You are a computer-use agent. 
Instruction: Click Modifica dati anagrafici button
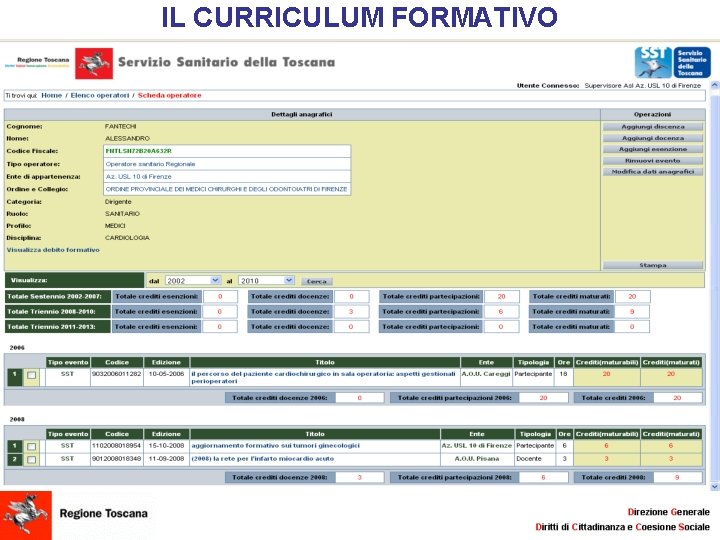[652, 172]
